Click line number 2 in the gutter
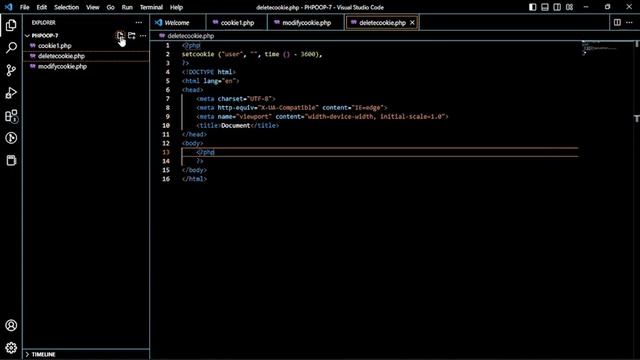The image size is (640, 360). pos(167,54)
